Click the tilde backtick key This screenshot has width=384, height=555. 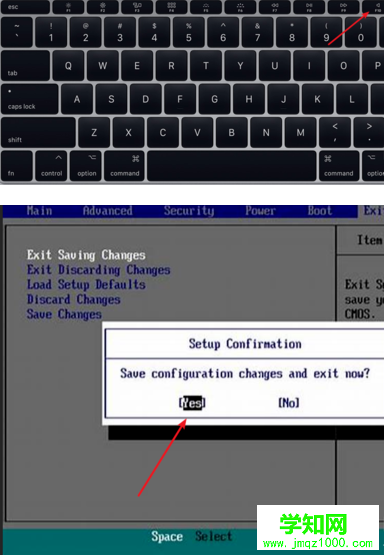17,32
